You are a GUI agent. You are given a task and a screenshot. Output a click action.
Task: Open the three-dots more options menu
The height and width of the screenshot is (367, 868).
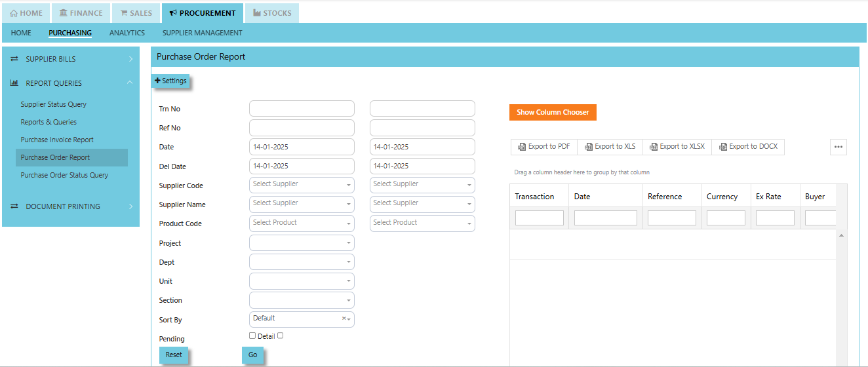pyautogui.click(x=838, y=147)
